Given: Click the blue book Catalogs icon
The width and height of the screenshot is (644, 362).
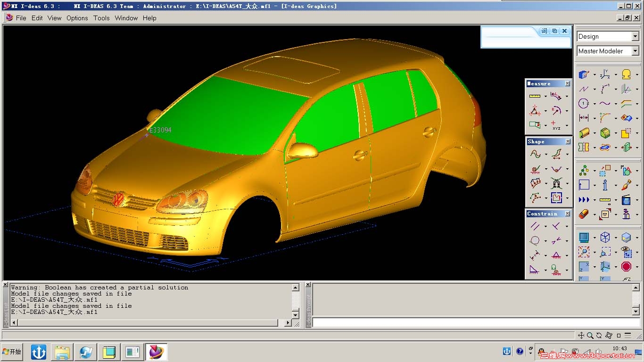Looking at the screenshot, I should 626,200.
